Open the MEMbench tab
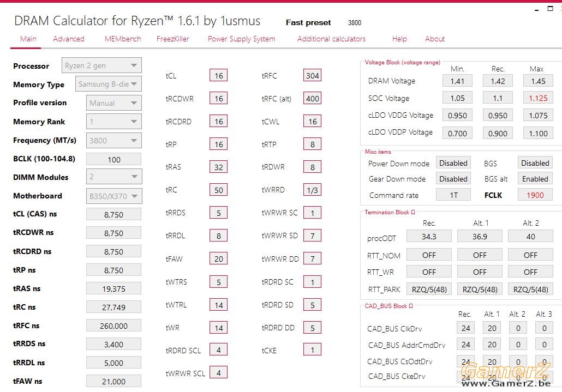 click(x=123, y=39)
